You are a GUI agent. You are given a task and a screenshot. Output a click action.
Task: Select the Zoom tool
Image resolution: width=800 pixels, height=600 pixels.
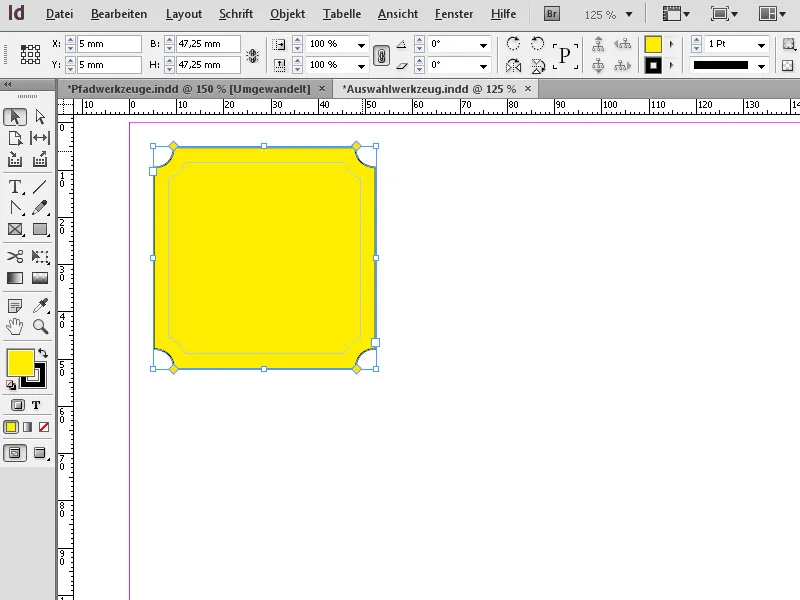40,327
